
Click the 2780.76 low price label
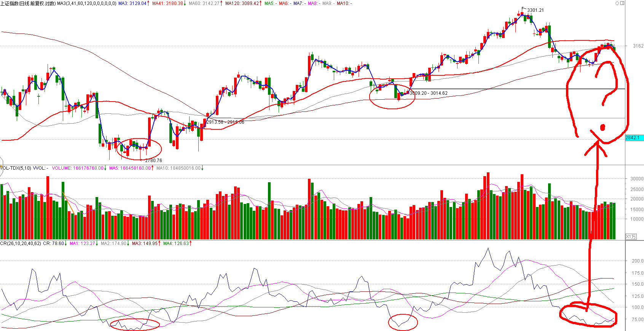click(153, 161)
